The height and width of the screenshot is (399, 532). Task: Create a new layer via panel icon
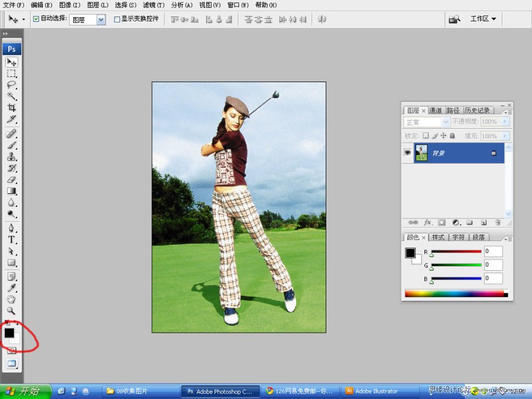click(x=484, y=223)
